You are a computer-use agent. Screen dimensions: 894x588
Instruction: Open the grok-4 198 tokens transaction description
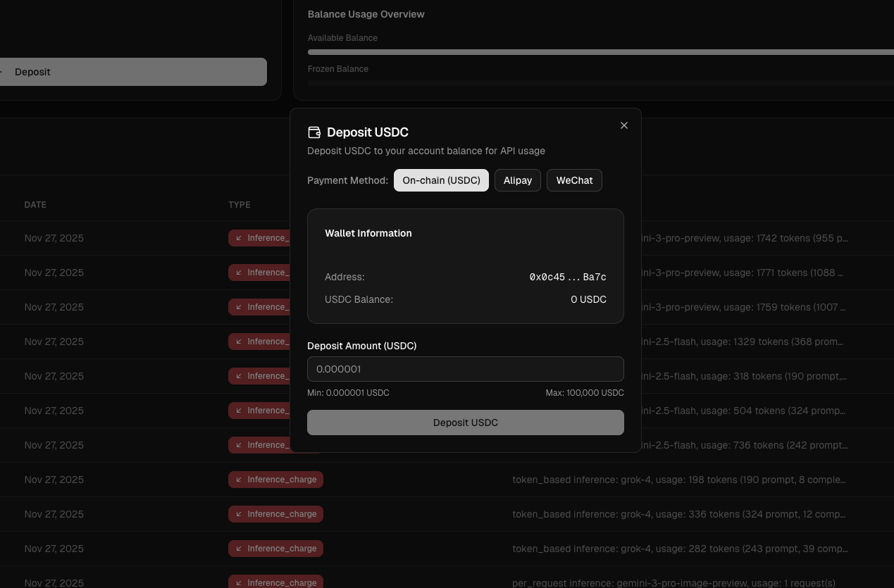coord(678,480)
